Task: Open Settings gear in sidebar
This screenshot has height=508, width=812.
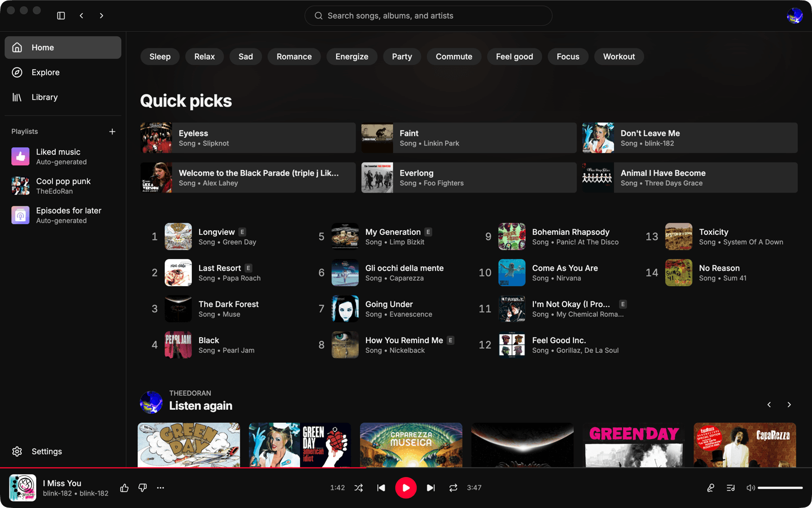Action: click(x=17, y=452)
